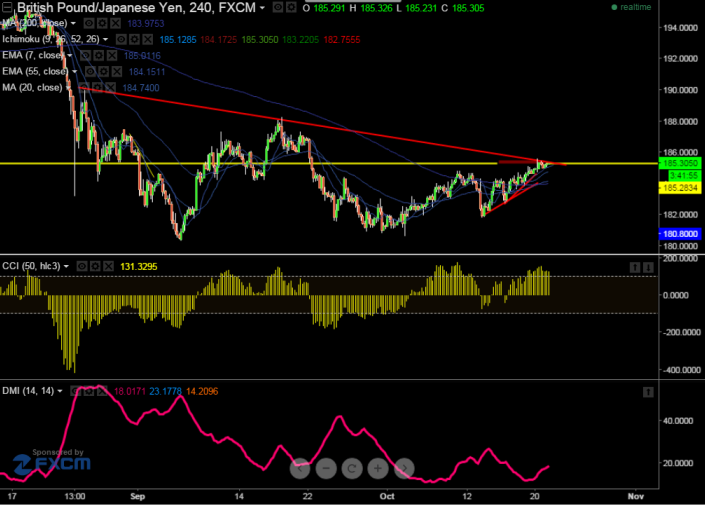Viewport: 705px width, 505px height.
Task: Toggle Ichimoku indicator visibility eye
Action: coord(121,40)
